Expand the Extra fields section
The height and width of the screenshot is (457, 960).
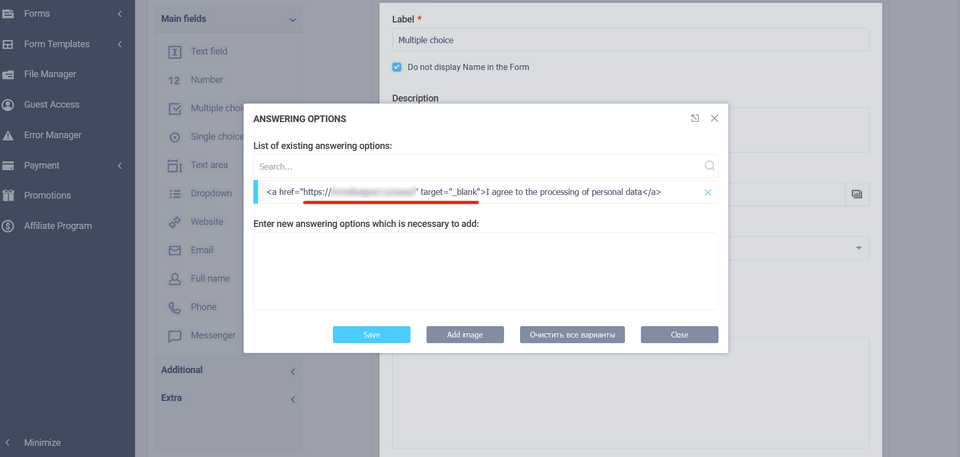click(x=293, y=399)
